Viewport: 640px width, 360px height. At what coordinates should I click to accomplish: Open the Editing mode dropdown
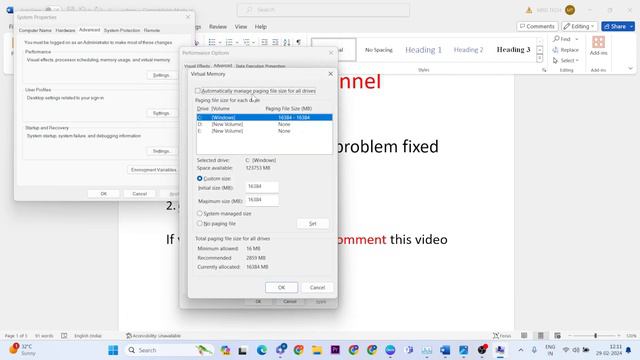click(x=579, y=27)
